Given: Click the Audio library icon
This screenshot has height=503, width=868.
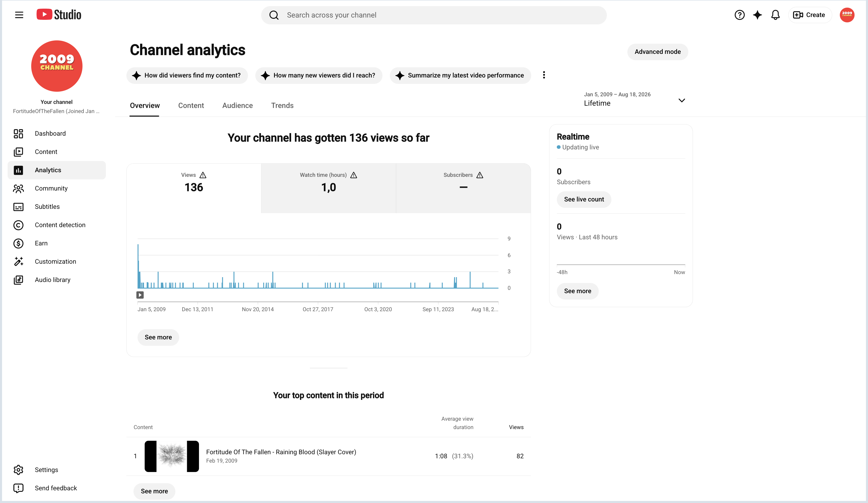Looking at the screenshot, I should (18, 280).
